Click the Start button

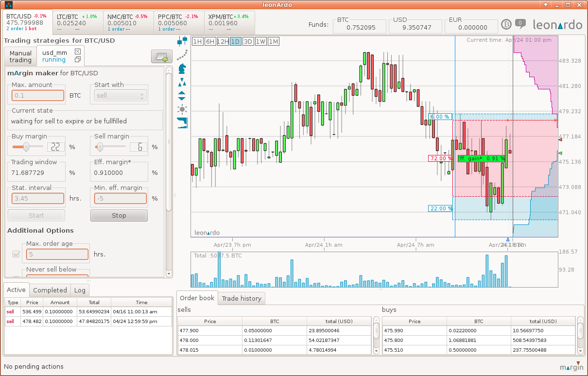coord(36,216)
